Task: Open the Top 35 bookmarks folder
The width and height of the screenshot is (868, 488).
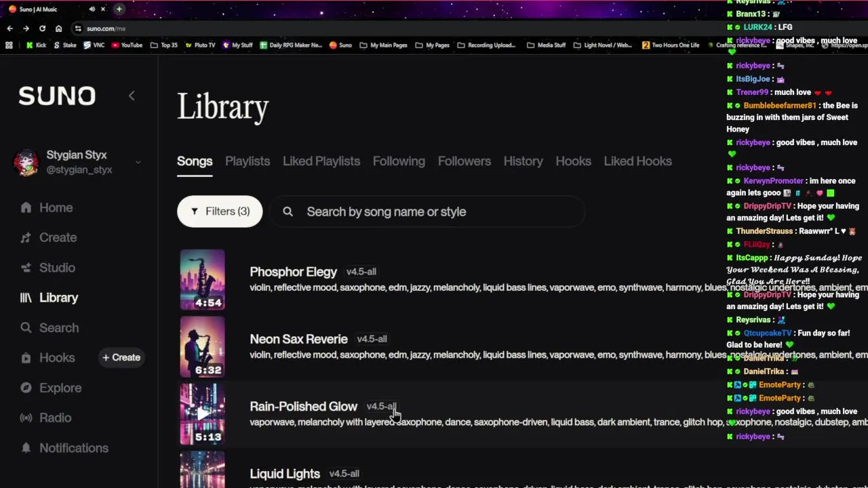Action: point(164,45)
